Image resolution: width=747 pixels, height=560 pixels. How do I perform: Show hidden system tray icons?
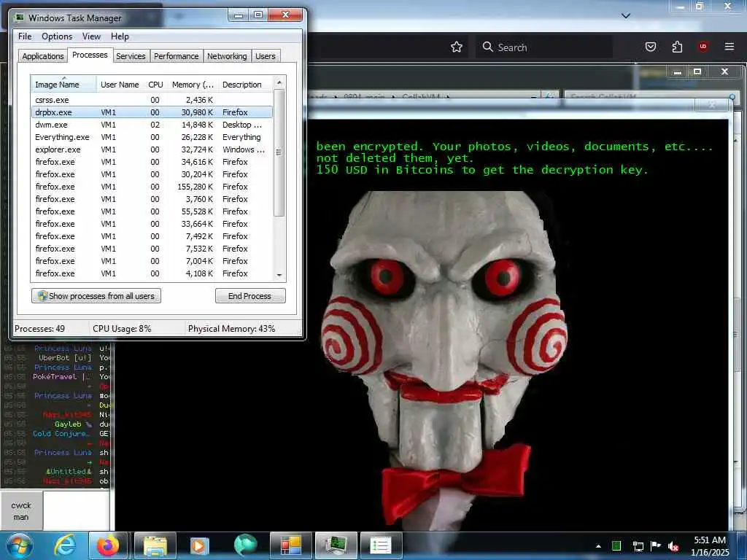tap(598, 546)
